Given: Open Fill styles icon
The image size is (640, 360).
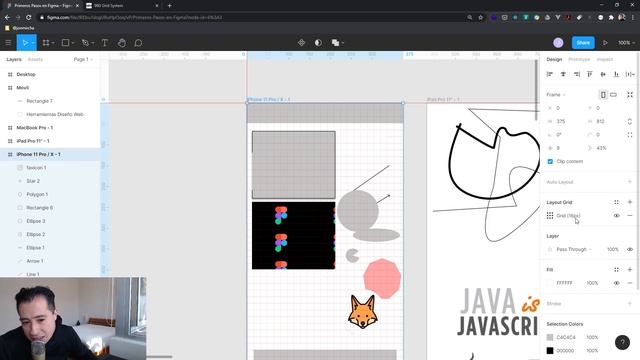Looking at the screenshot, I should pos(616,269).
